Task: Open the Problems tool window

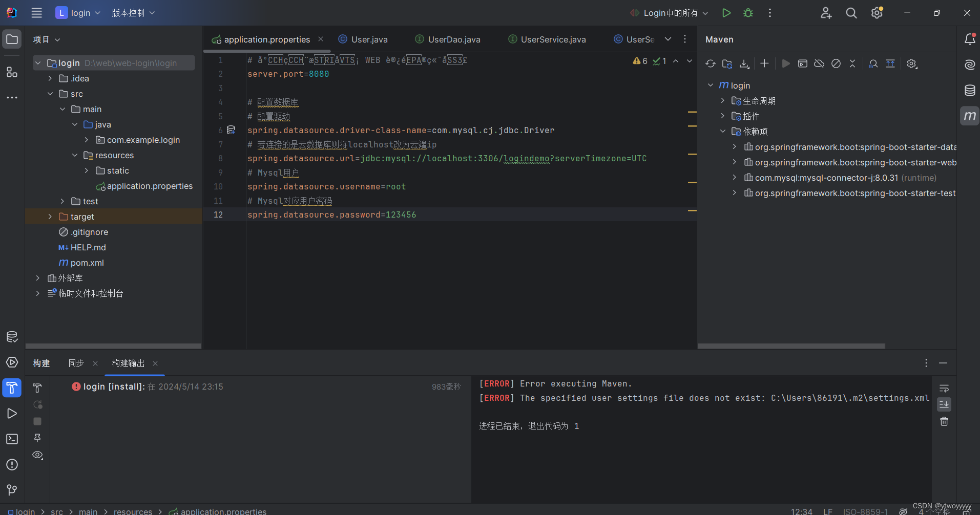Action: click(x=12, y=464)
